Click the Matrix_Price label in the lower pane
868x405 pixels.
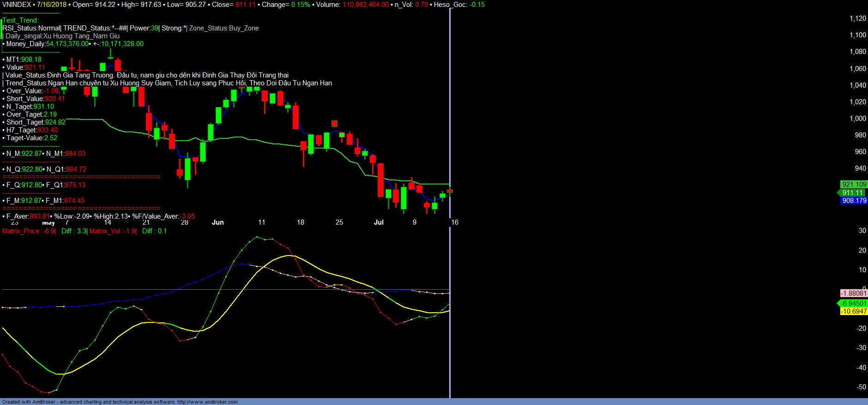(x=21, y=231)
